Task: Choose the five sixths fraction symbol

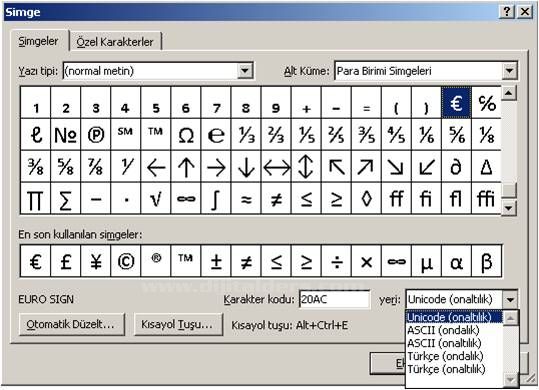Action: click(456, 135)
